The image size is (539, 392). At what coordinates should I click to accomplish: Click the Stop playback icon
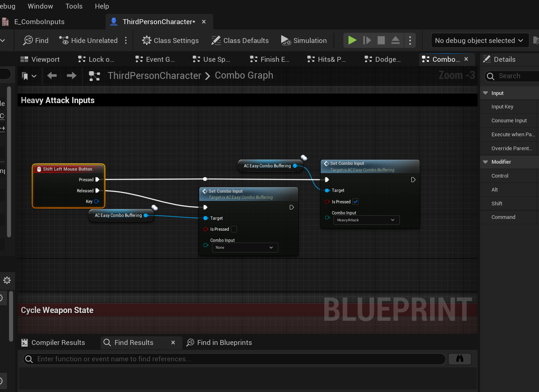(x=381, y=40)
